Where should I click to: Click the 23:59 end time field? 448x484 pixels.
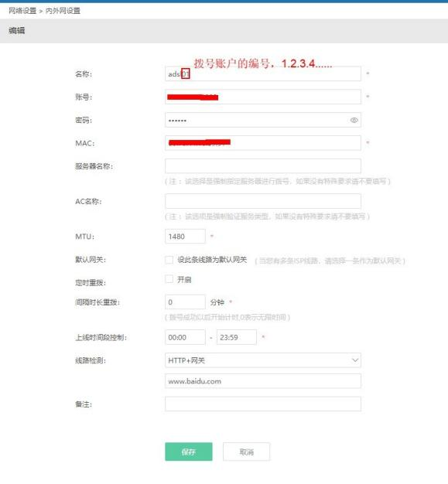click(x=237, y=337)
